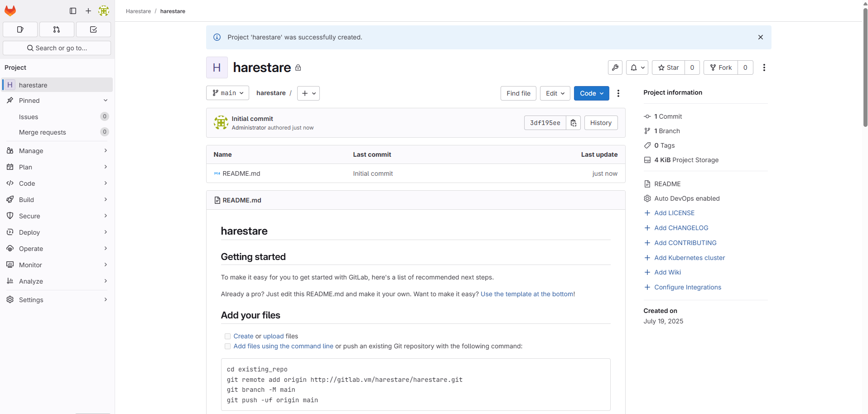The image size is (868, 414).
Task: Open the GitLab logo home link
Action: coord(10,11)
